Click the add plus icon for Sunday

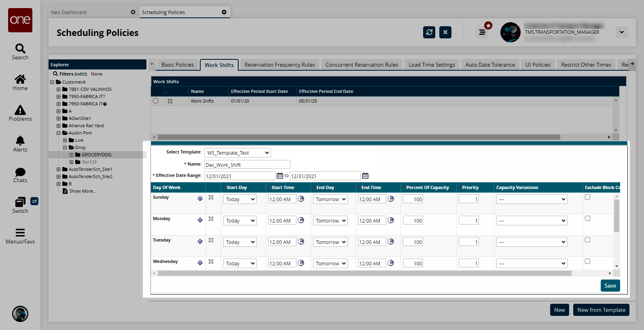[x=200, y=198]
